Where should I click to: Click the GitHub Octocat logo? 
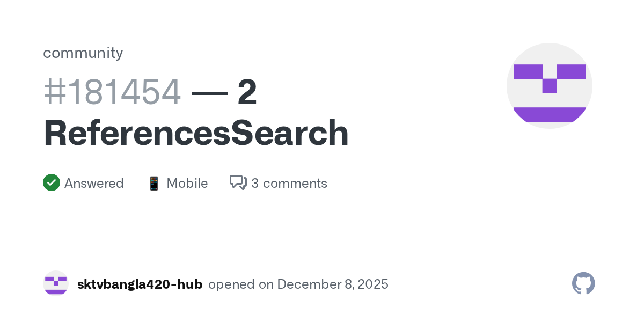point(583,283)
